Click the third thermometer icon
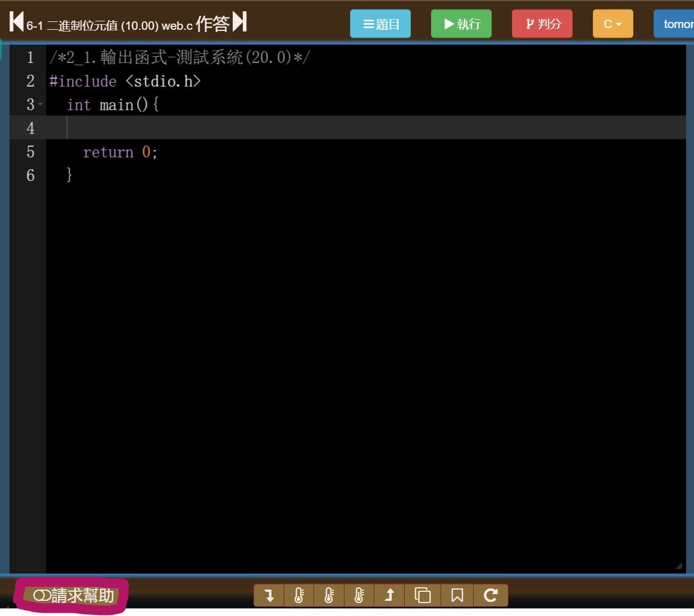Viewport: 694px width, 616px height. pos(359,595)
